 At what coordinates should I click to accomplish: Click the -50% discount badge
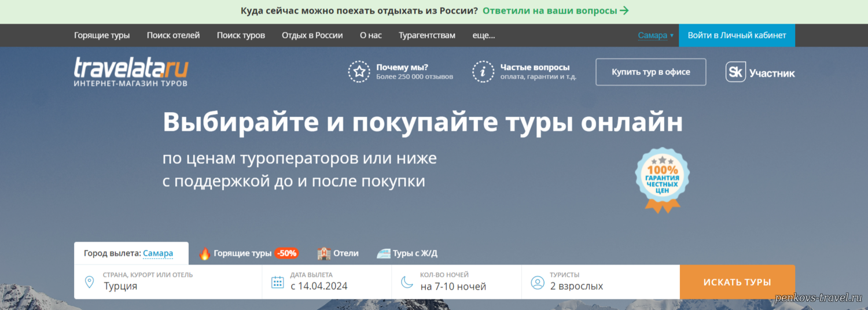(x=286, y=253)
